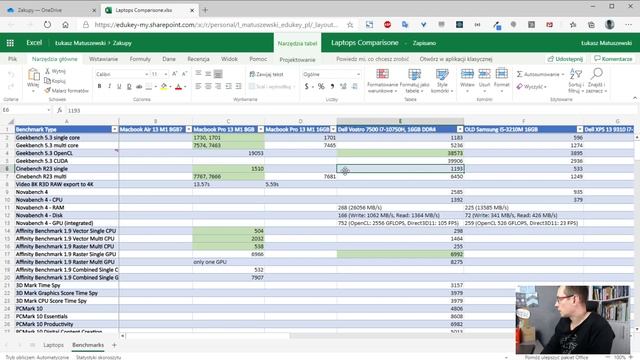Open borders dropdown arrow
The image size is (640, 360).
click(x=156, y=87)
